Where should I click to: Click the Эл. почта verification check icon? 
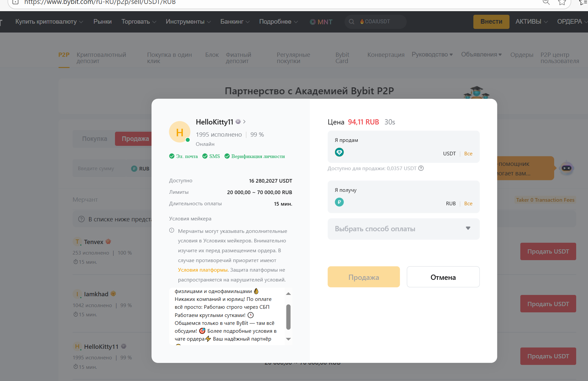(x=172, y=156)
